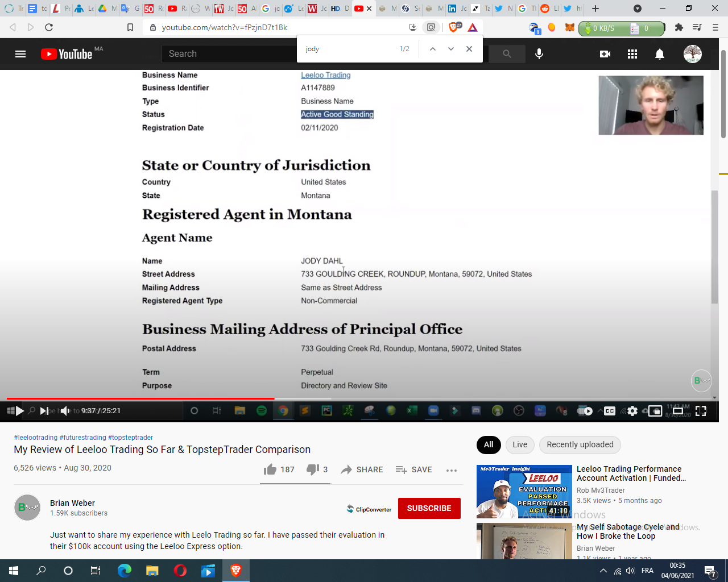728x582 pixels.
Task: Open the Brave Shields lion icon
Action: coord(454,27)
